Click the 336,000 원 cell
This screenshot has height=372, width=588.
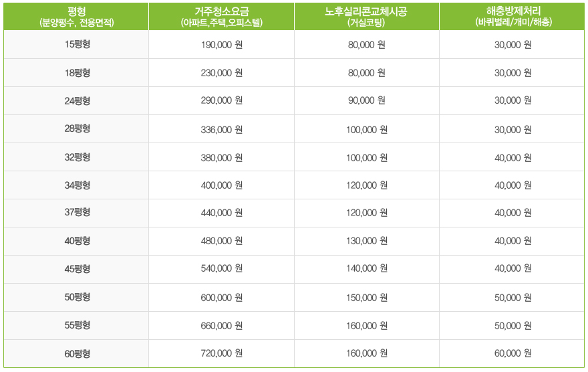[222, 130]
